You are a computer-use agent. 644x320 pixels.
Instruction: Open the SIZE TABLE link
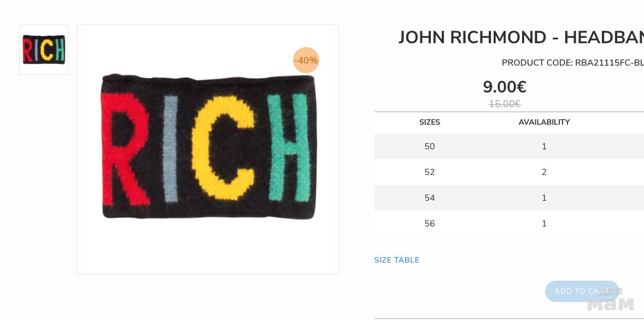click(397, 260)
